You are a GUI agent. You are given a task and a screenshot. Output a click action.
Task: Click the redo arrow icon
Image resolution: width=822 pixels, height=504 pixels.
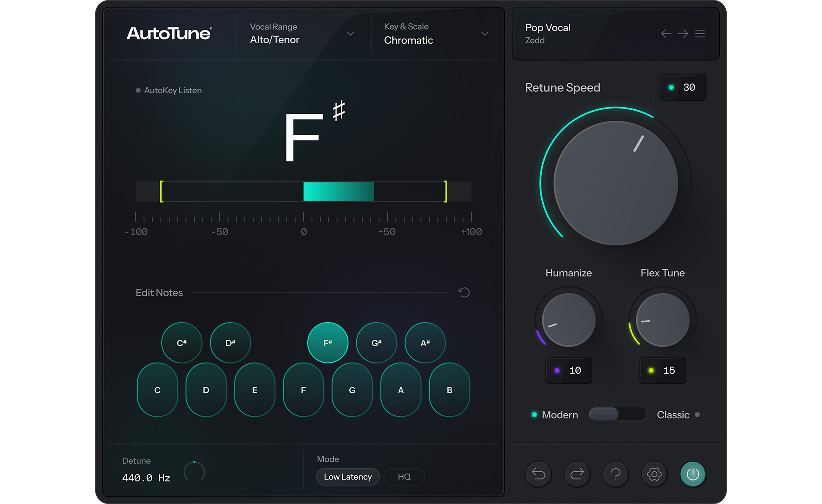pyautogui.click(x=577, y=474)
